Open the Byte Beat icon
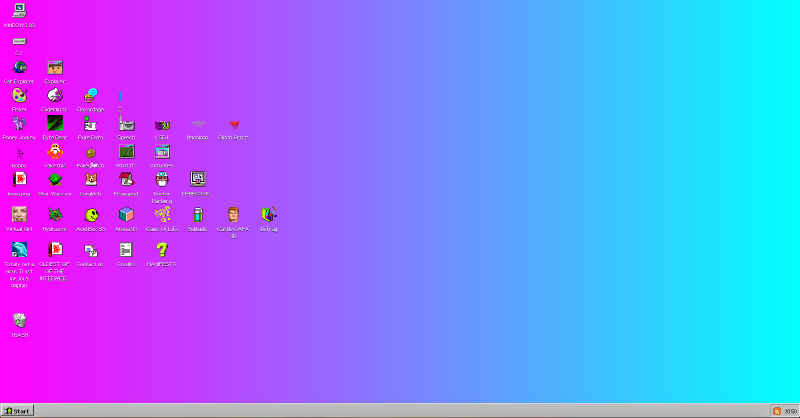This screenshot has width=800, height=418. pos(55,124)
